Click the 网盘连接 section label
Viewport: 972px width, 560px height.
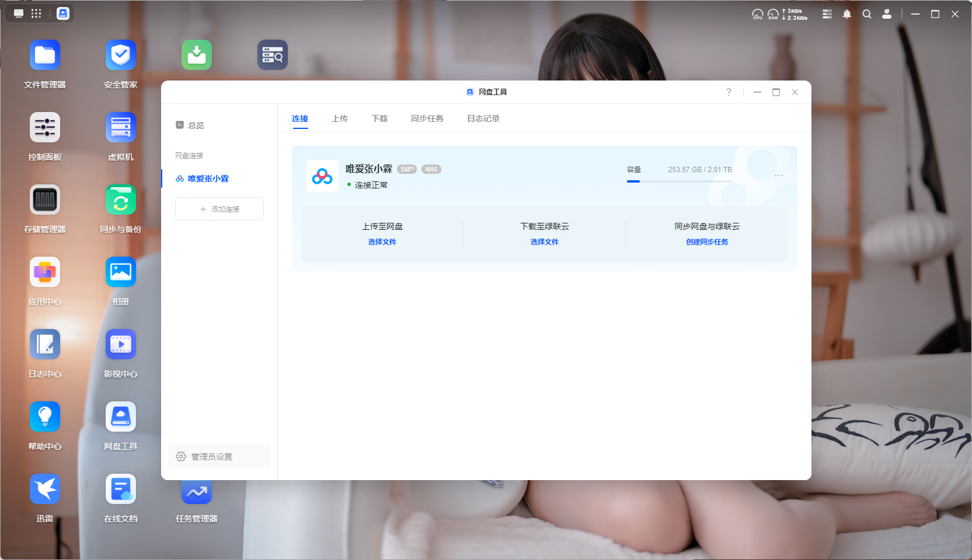pyautogui.click(x=189, y=156)
